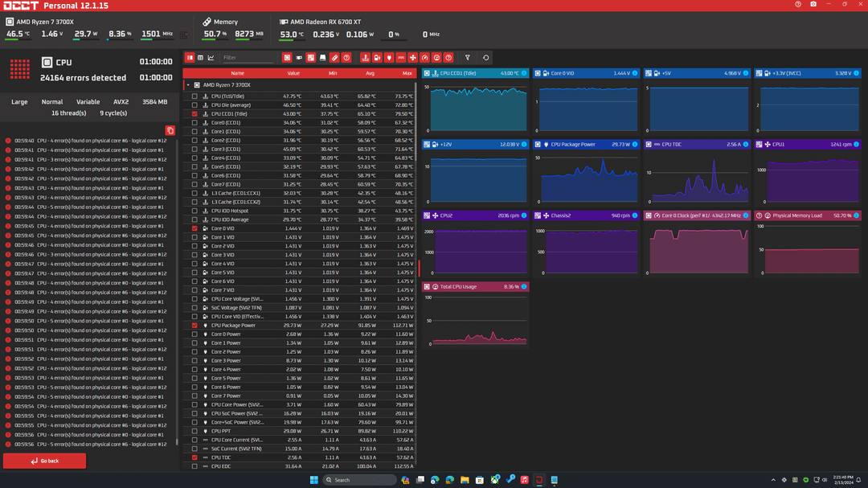
Task: Tick the L3 Cache (CCD1:CCX1) checkbox
Action: (x=194, y=193)
